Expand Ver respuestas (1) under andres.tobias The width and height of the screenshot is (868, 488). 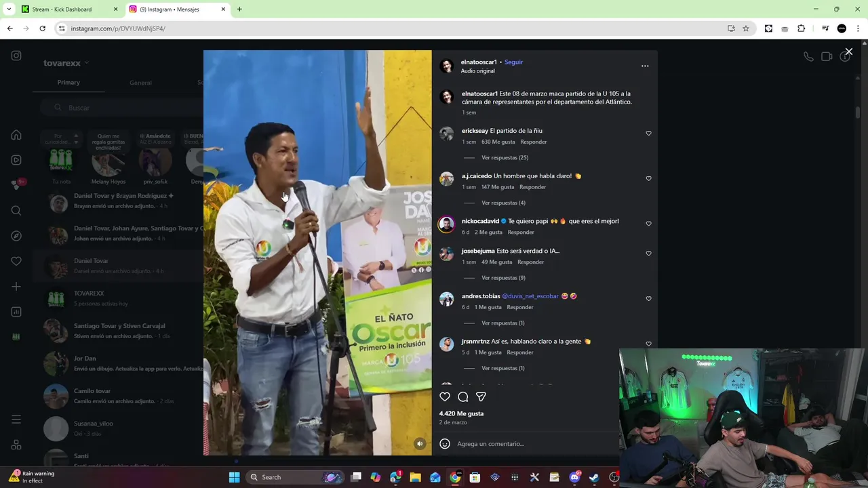(502, 323)
